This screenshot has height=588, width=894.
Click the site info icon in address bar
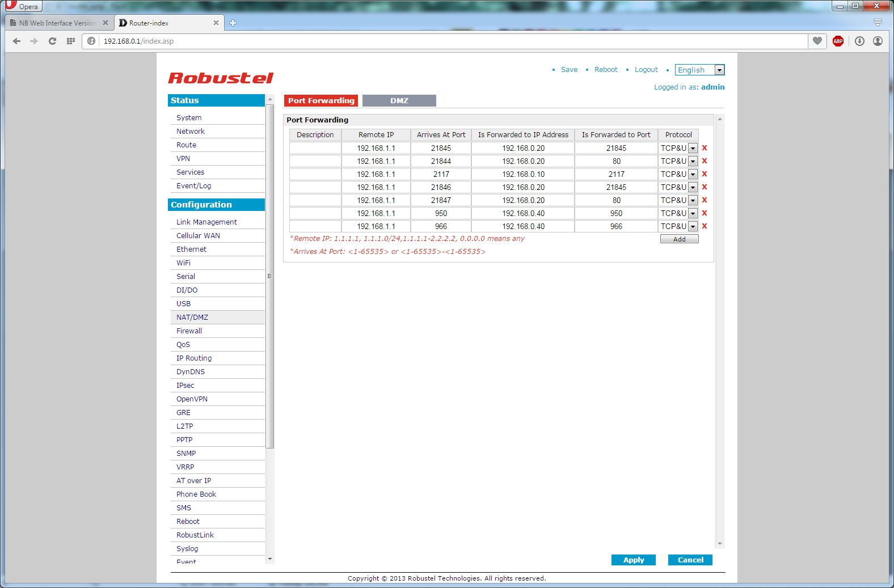[91, 41]
